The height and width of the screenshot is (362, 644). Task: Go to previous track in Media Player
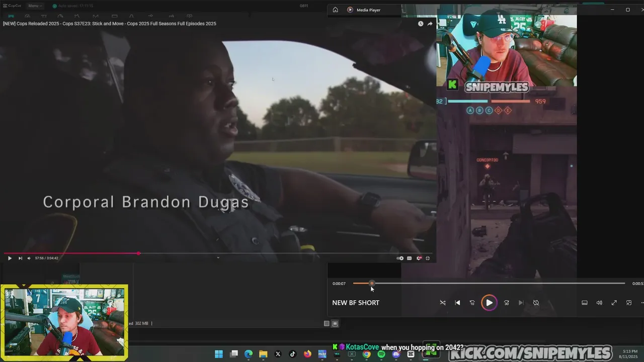(457, 303)
